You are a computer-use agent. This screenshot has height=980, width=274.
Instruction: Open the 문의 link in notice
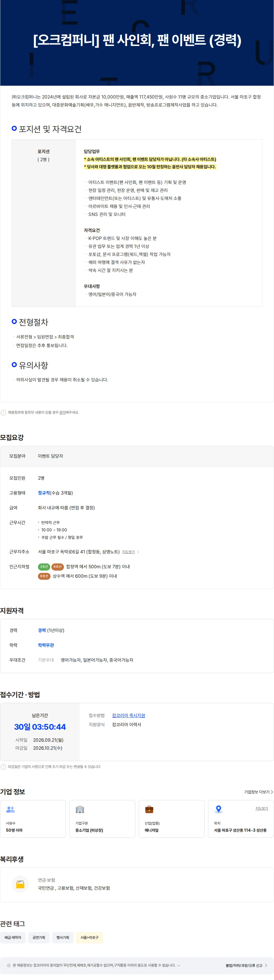coord(62,412)
